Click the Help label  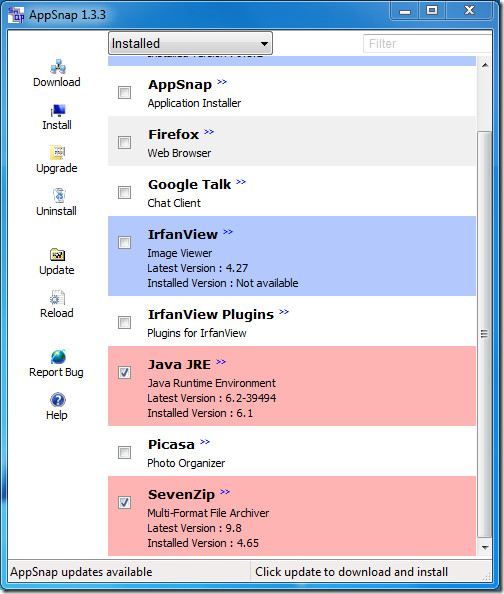[57, 415]
